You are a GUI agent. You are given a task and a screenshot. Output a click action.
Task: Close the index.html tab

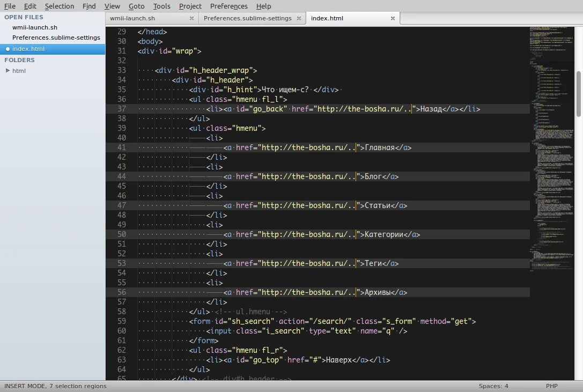tap(393, 18)
